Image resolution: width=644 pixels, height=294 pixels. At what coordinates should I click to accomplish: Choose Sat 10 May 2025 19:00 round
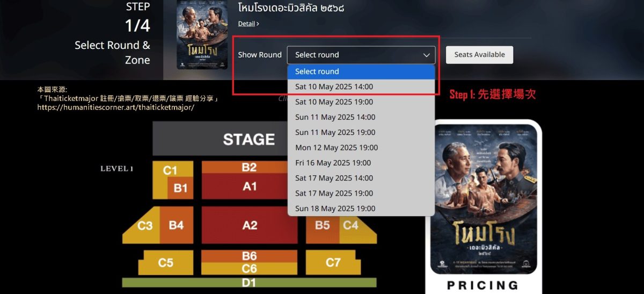361,102
